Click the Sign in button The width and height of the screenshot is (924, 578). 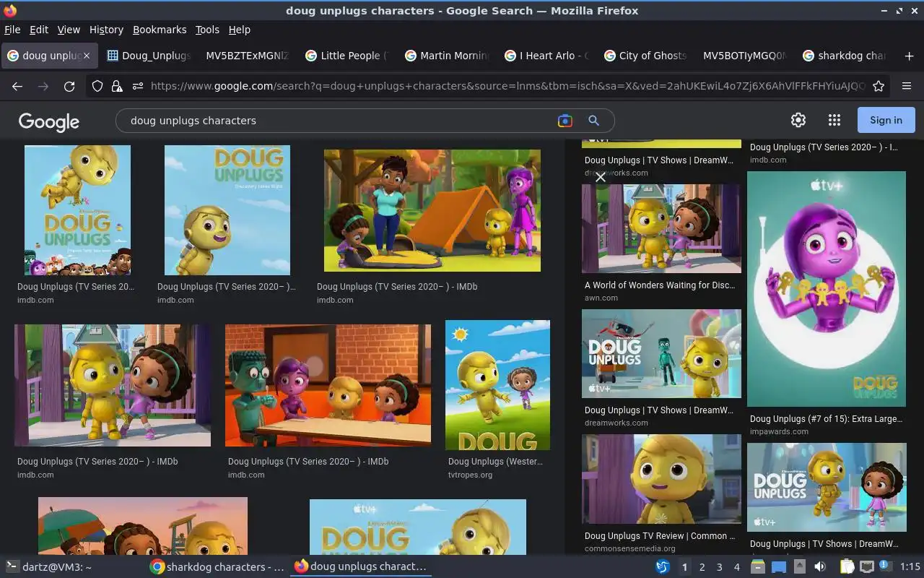(886, 120)
